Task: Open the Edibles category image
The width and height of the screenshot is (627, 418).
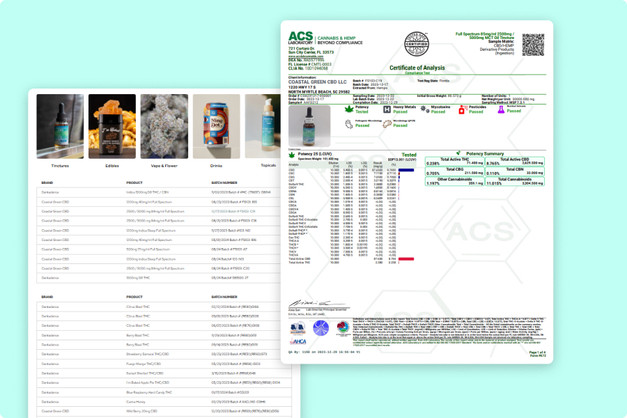Action: (112, 126)
